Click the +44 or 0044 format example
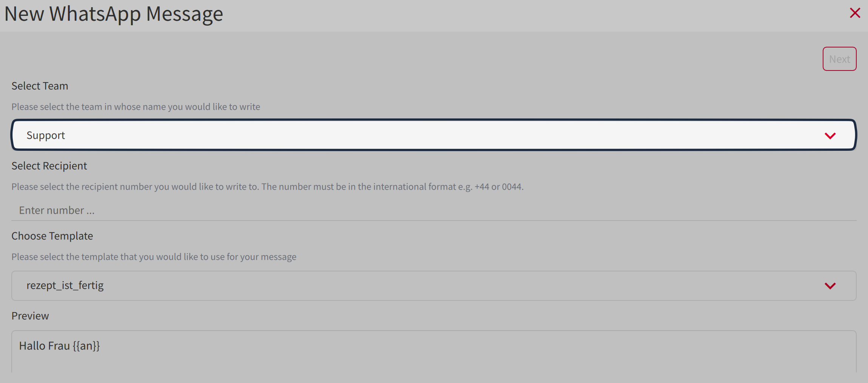Screen dimensions: 868x383 coord(498,187)
